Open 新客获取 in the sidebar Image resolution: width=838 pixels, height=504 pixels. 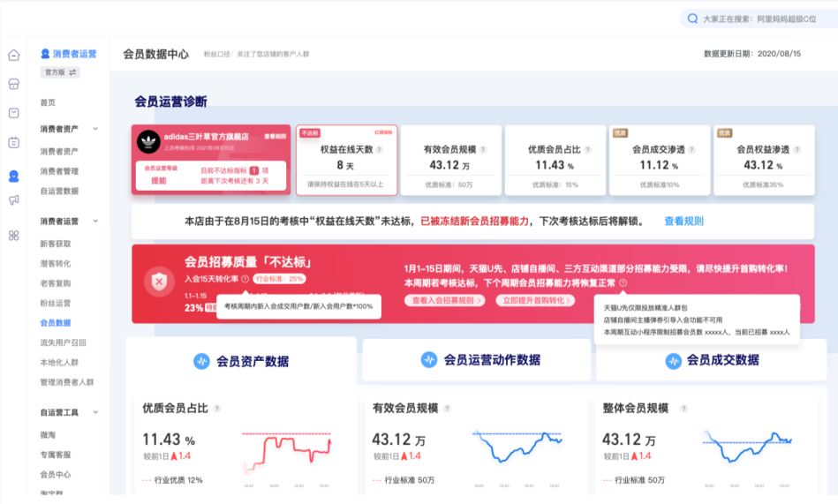[x=56, y=244]
